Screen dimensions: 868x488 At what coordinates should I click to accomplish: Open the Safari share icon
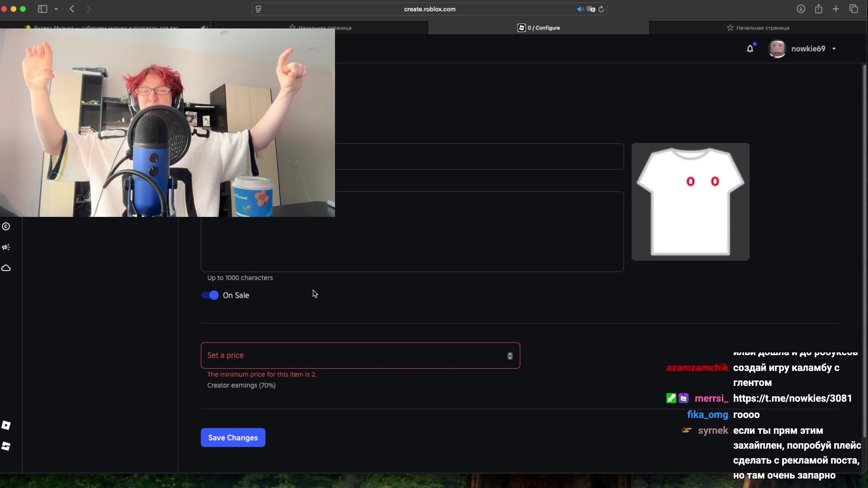tap(818, 9)
